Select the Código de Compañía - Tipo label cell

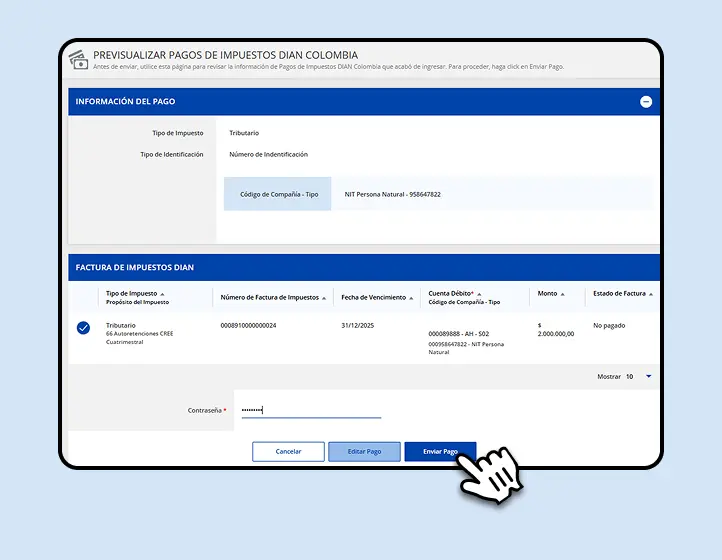[278, 194]
